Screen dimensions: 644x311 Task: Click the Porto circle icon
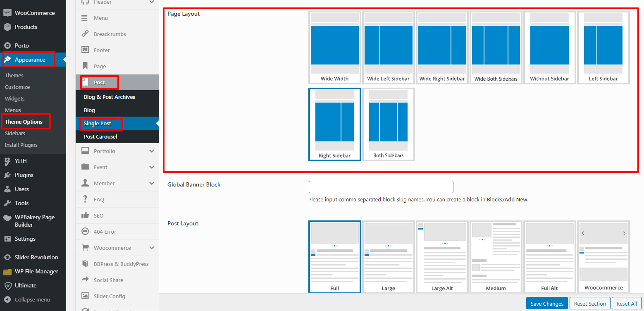click(7, 45)
